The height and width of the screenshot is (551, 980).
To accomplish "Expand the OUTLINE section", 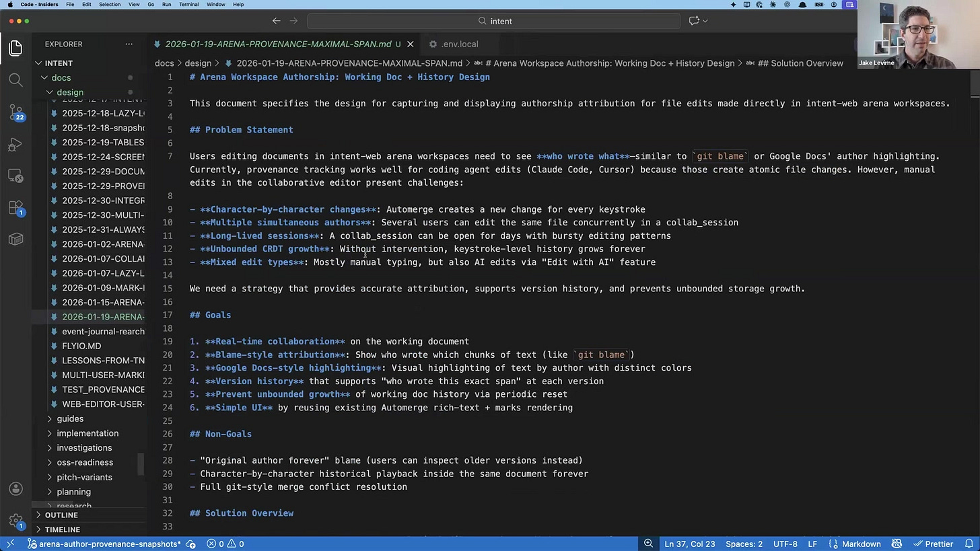I will point(61,515).
